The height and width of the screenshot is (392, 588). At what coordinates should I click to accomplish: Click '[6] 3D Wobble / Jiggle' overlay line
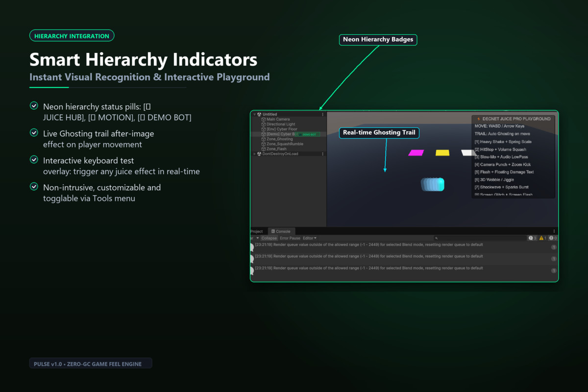pos(494,179)
